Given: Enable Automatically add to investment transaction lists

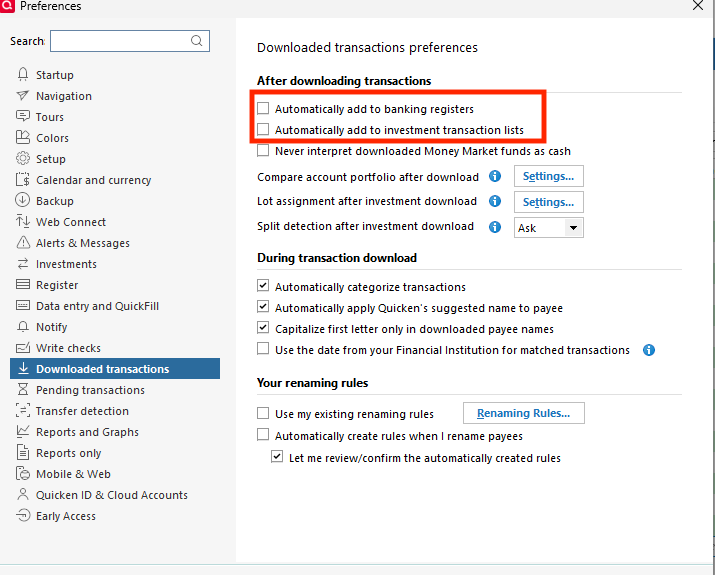Looking at the screenshot, I should tap(263, 130).
